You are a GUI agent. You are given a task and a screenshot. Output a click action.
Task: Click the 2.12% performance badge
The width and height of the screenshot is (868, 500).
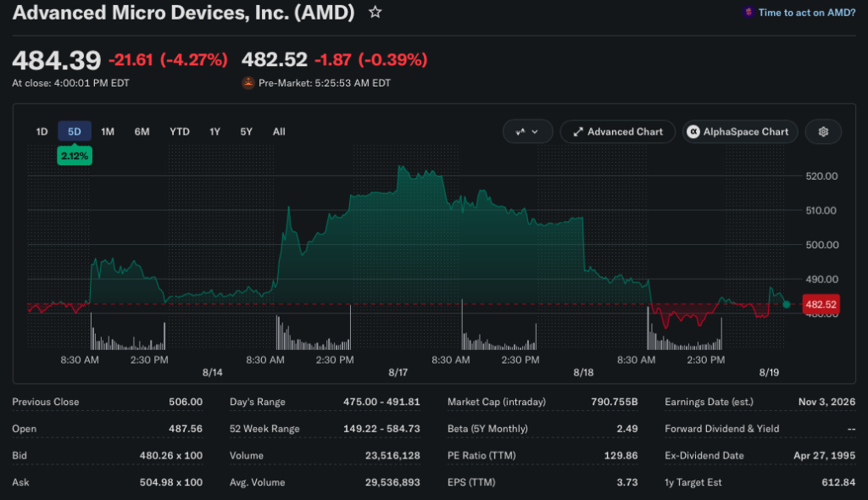click(x=75, y=156)
